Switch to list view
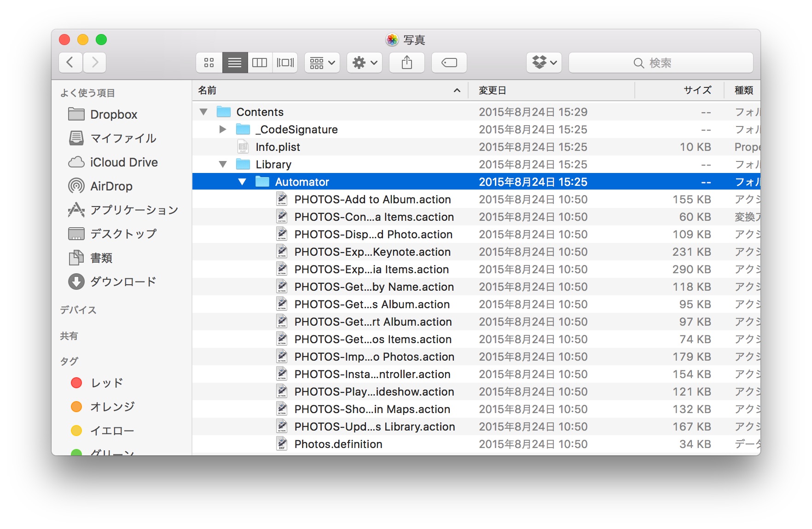Image resolution: width=812 pixels, height=529 pixels. pos(235,63)
